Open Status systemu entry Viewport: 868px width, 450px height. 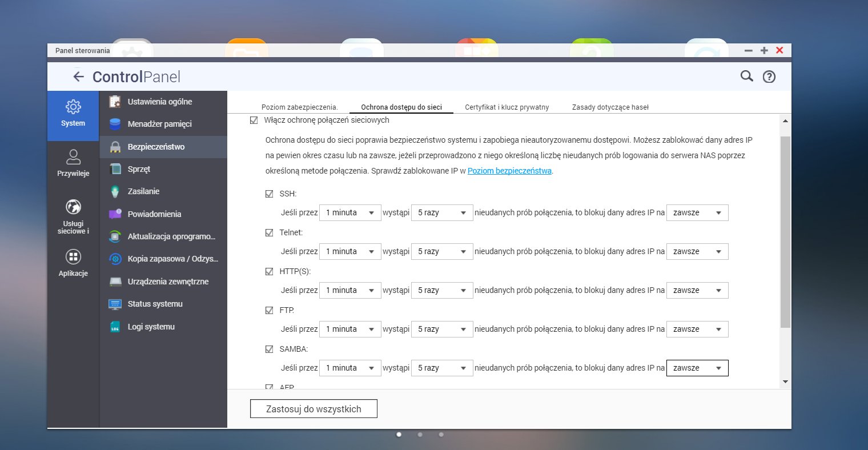(163, 304)
